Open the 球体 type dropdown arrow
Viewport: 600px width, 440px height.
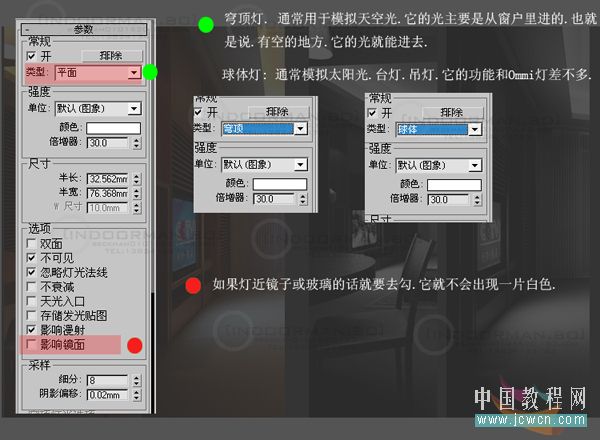(475, 129)
